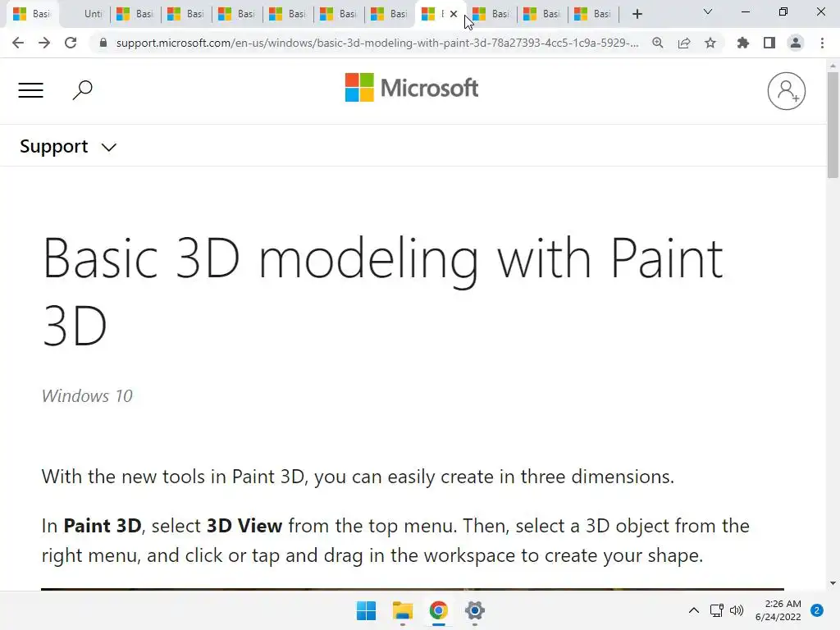Open Chrome three-dot menu
This screenshot has height=630, width=840.
pos(822,43)
